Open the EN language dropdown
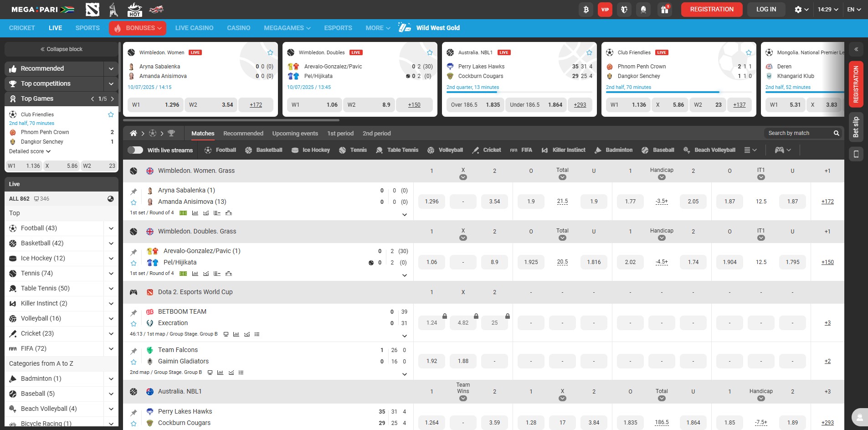The height and width of the screenshot is (430, 868). (x=854, y=9)
